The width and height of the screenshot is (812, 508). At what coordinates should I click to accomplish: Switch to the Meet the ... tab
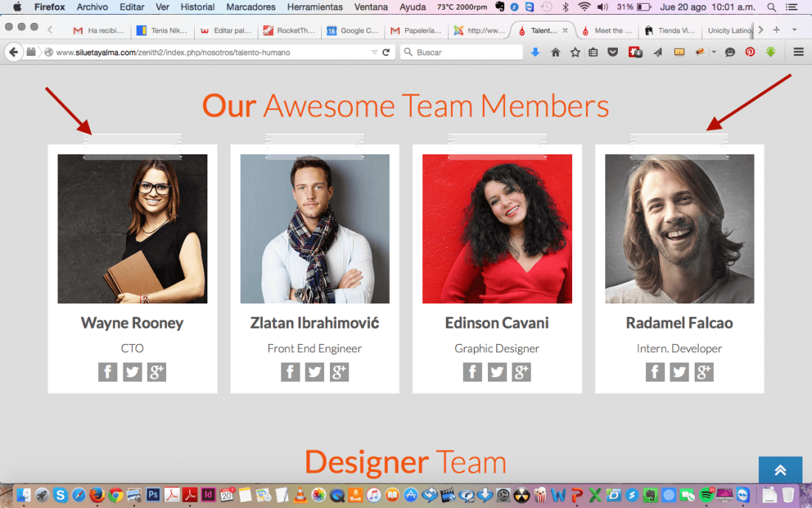click(607, 30)
